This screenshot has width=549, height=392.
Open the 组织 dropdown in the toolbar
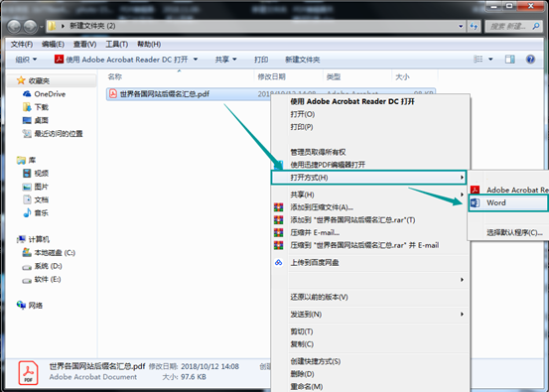pos(26,60)
